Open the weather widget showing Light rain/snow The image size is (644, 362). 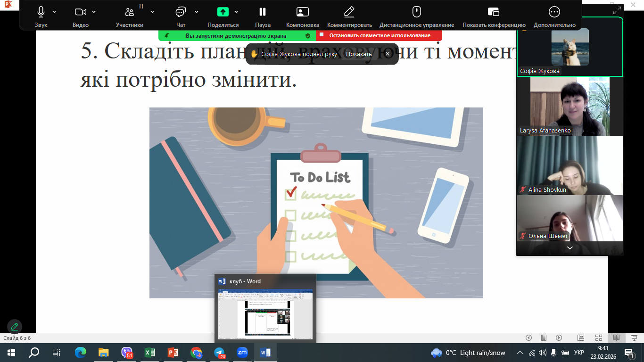(x=468, y=353)
